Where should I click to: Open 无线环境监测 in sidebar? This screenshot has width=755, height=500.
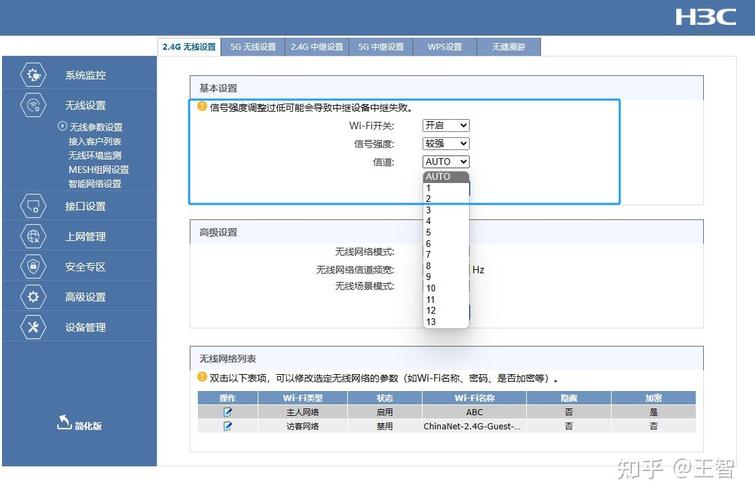pos(95,155)
